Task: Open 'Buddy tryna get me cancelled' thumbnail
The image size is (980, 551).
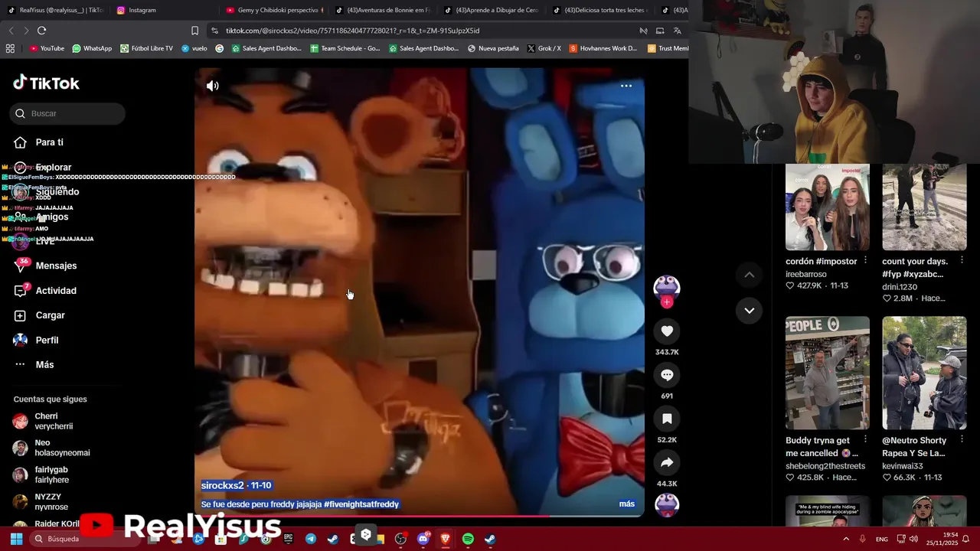Action: (x=828, y=373)
